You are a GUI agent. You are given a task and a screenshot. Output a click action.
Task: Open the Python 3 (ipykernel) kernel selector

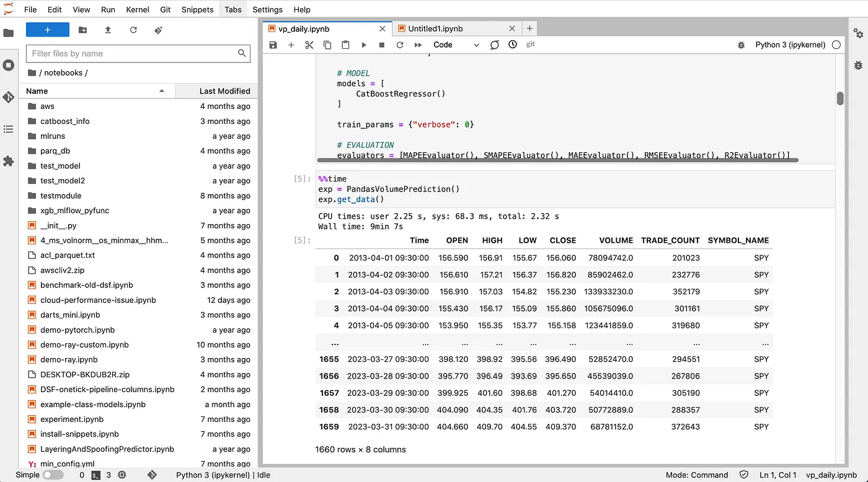click(x=789, y=45)
